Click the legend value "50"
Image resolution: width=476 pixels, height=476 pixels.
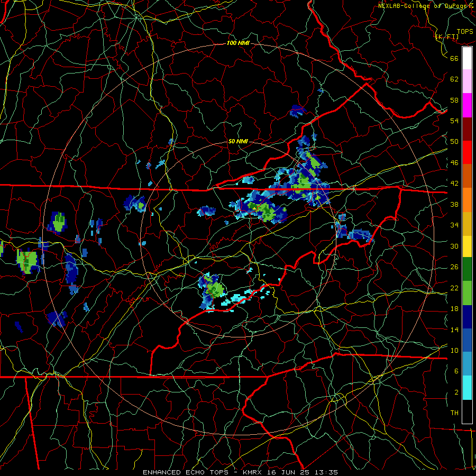pyautogui.click(x=454, y=142)
